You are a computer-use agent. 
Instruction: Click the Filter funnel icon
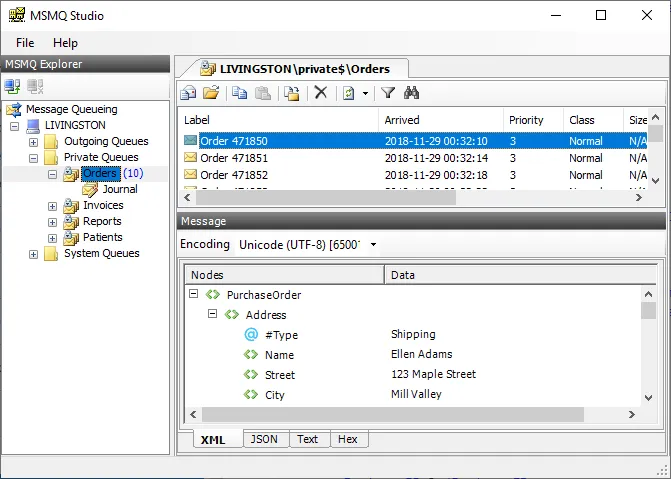[388, 93]
